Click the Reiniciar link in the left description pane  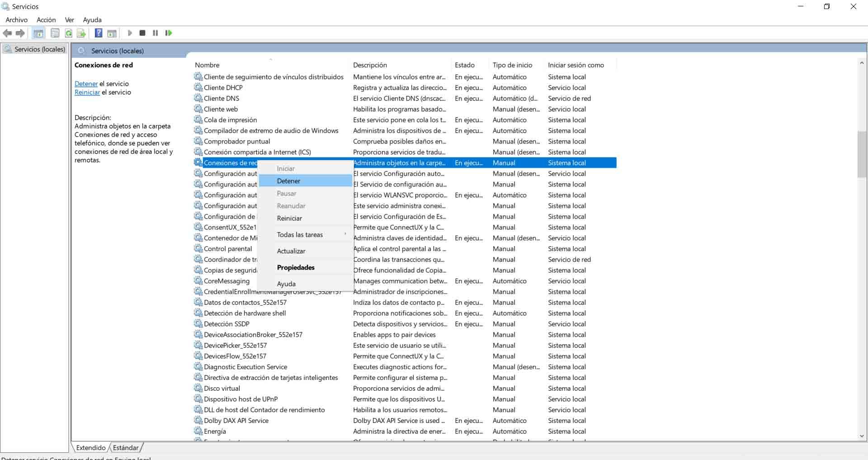coord(87,92)
